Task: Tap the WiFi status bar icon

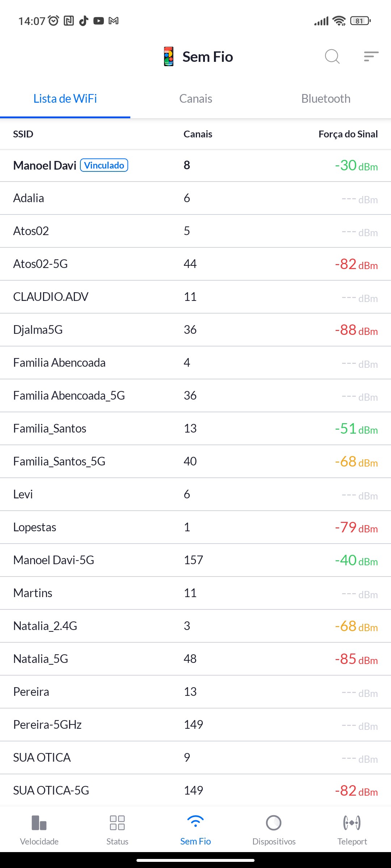Action: point(339,21)
